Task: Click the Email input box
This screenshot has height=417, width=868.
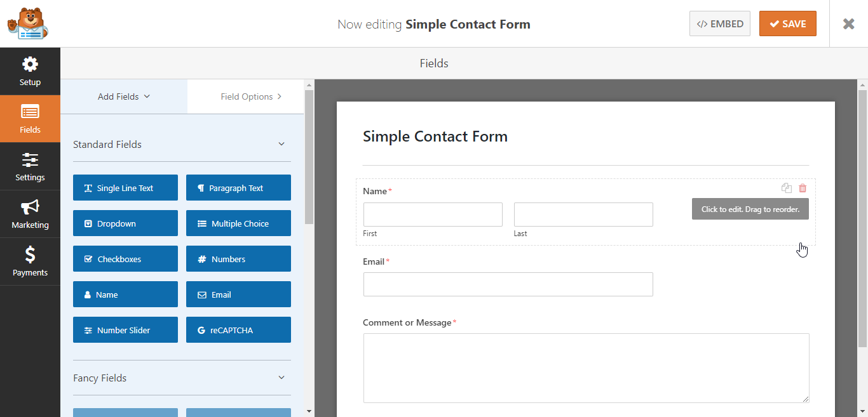Action: pyautogui.click(x=508, y=284)
